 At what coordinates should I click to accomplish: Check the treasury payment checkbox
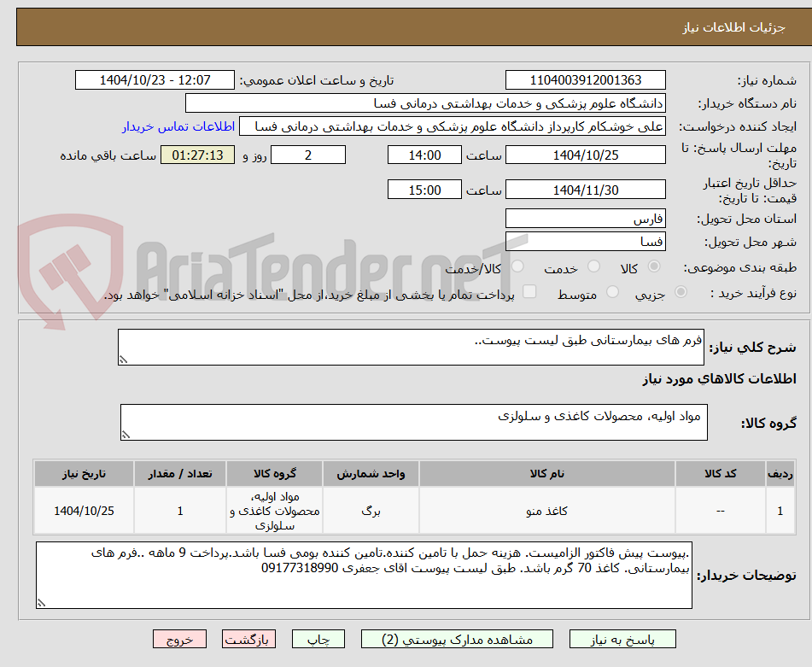pos(529,290)
